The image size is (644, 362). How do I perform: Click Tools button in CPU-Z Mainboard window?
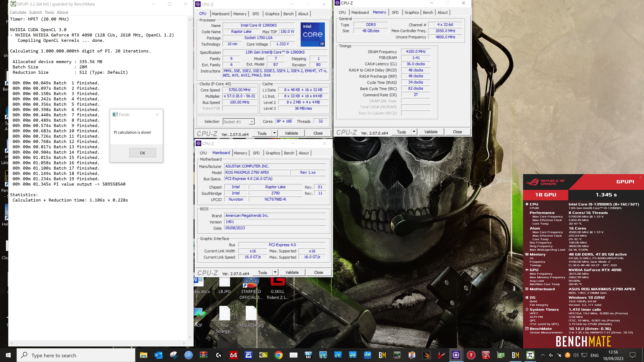[x=262, y=272]
